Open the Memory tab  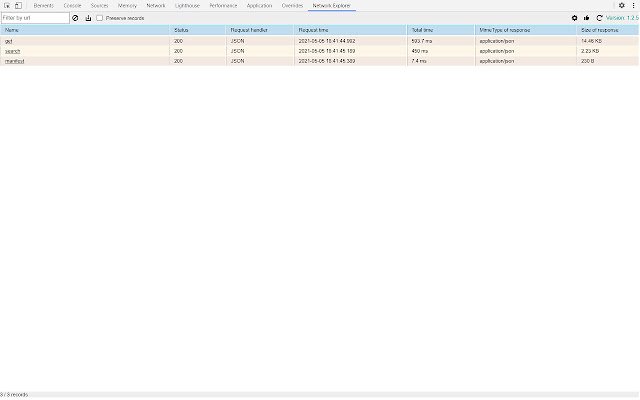[x=127, y=6]
